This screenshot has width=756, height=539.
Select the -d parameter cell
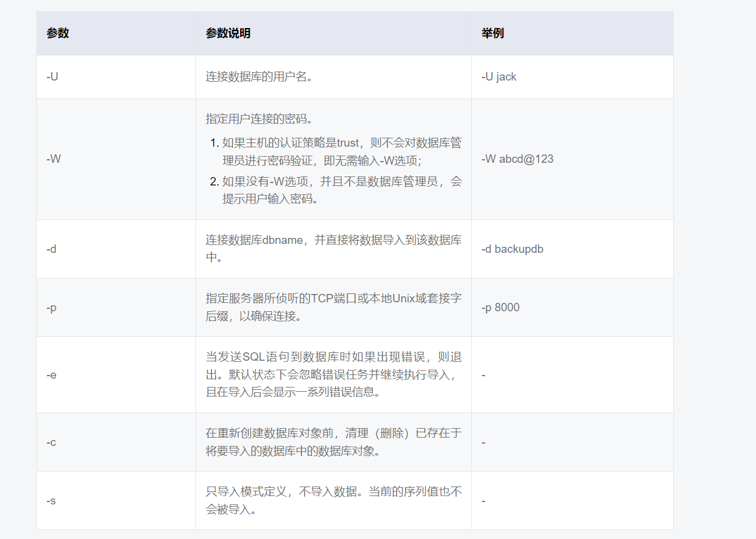[x=51, y=249]
